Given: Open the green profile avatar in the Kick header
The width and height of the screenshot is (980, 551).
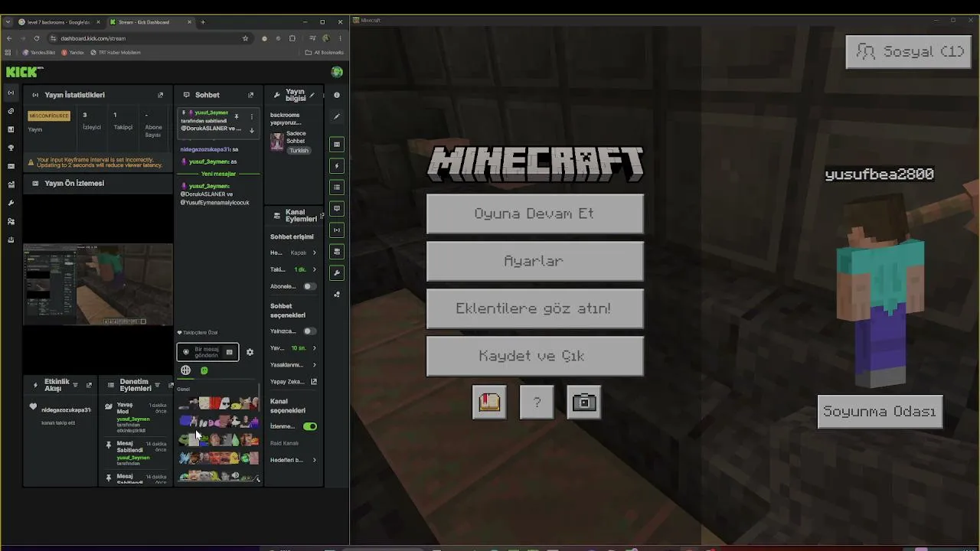Looking at the screenshot, I should point(337,72).
